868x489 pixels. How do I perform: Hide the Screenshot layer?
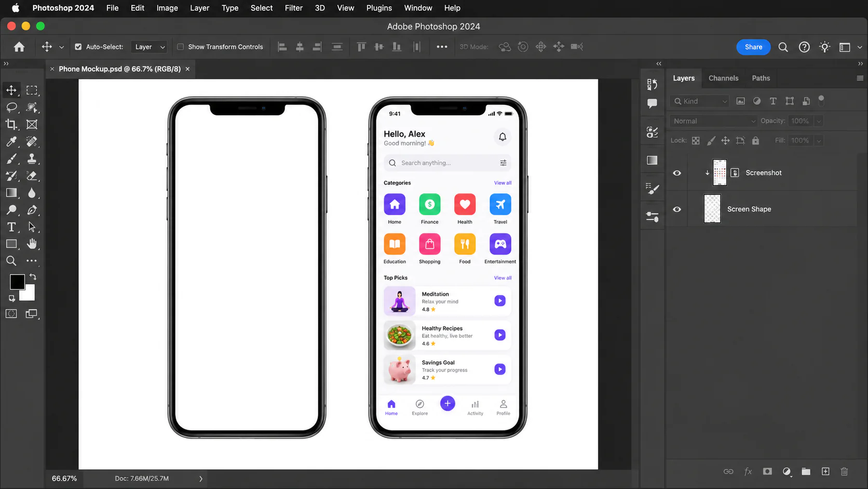[x=677, y=173]
